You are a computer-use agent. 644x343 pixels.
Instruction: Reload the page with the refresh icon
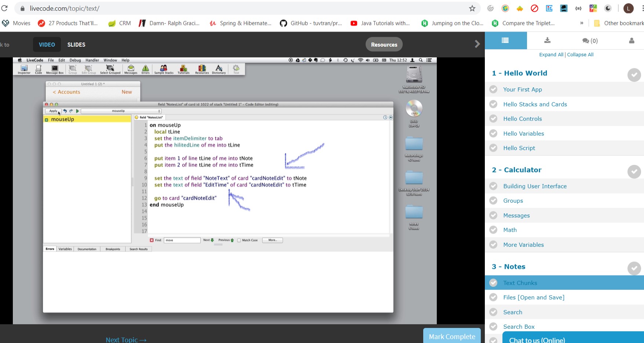[x=5, y=8]
